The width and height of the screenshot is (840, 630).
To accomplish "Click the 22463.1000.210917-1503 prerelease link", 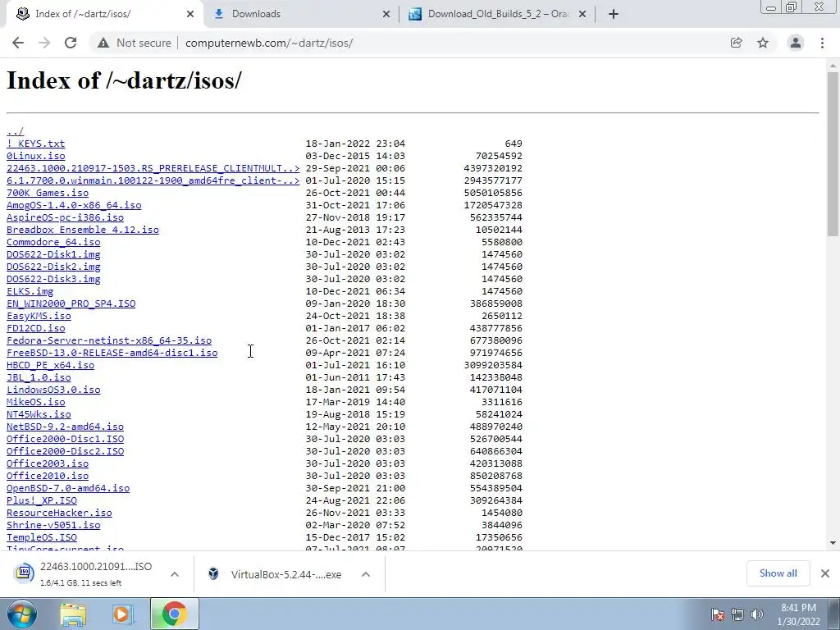I will [x=153, y=168].
